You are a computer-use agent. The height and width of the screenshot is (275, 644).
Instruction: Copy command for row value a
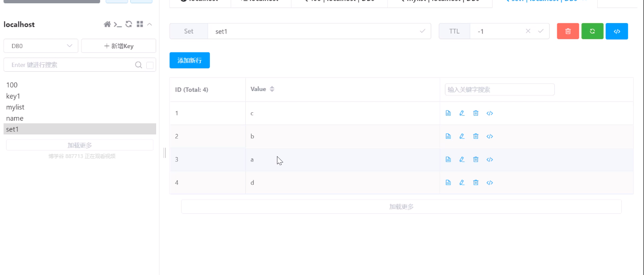coord(490,159)
